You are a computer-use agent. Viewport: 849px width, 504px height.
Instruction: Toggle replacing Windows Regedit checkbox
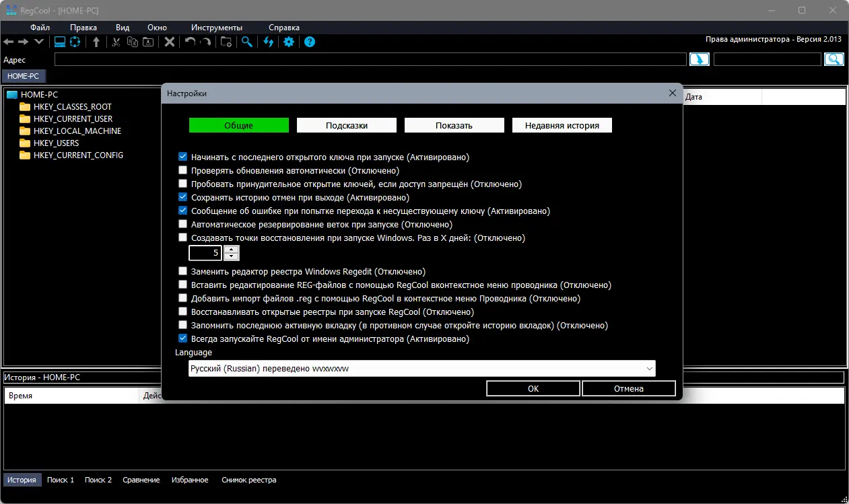[182, 271]
